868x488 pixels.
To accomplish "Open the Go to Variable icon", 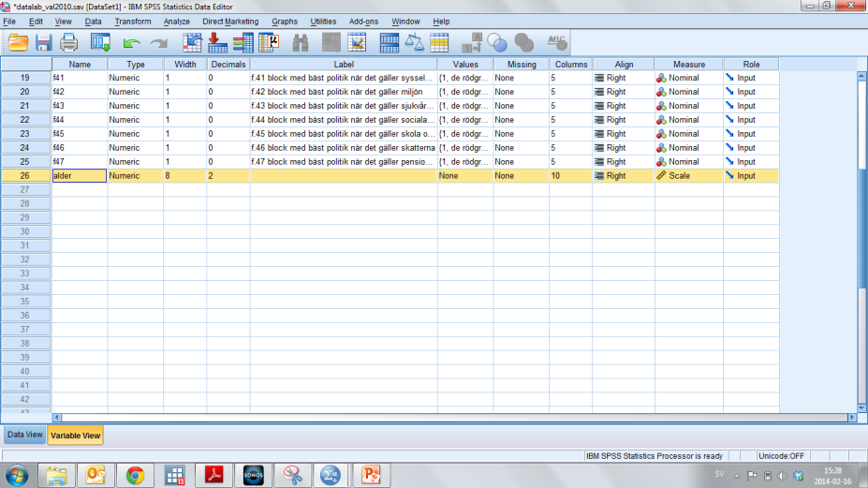I will click(217, 43).
